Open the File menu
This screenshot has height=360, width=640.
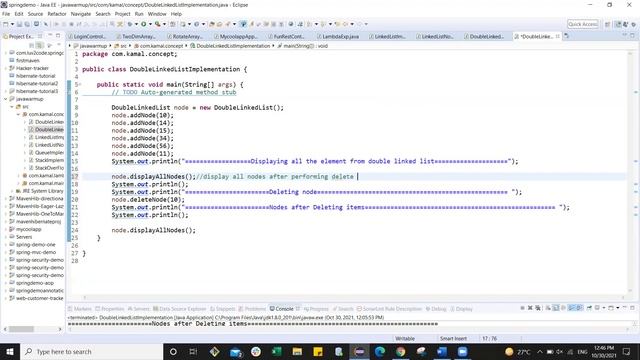(x=6, y=14)
